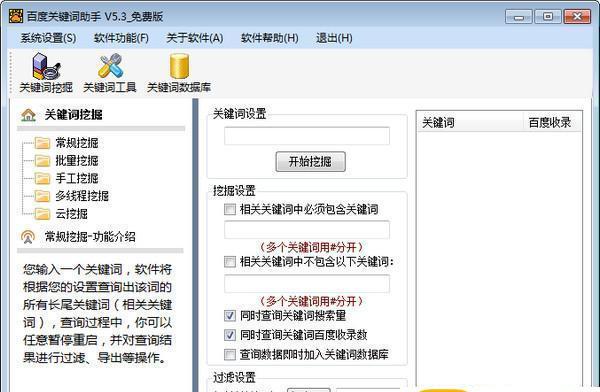Open the 关键词工具 toolbar icon
The image size is (600, 392).
pos(110,73)
